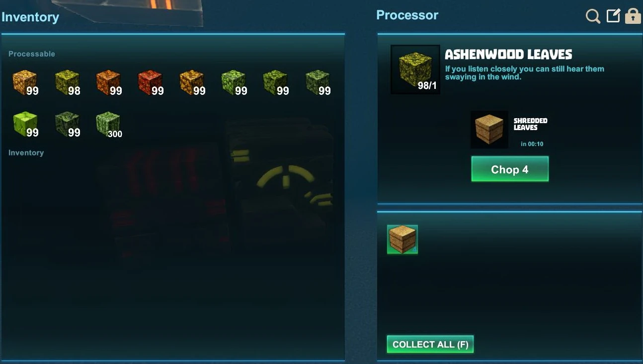Screen dimensions: 643x364
Task: Open the processor search magnifier icon
Action: [x=593, y=16]
